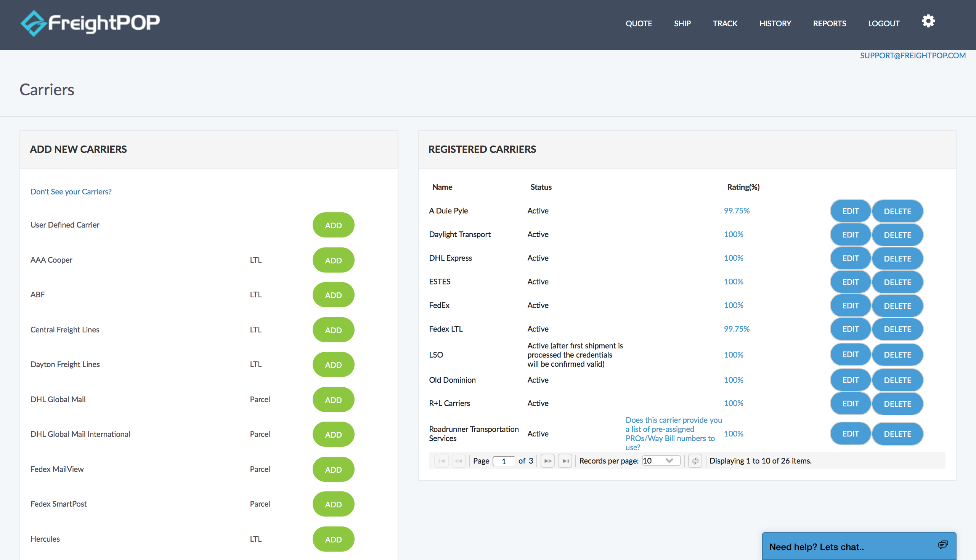
Task: Delete Daylight Transport carrier
Action: pos(897,234)
